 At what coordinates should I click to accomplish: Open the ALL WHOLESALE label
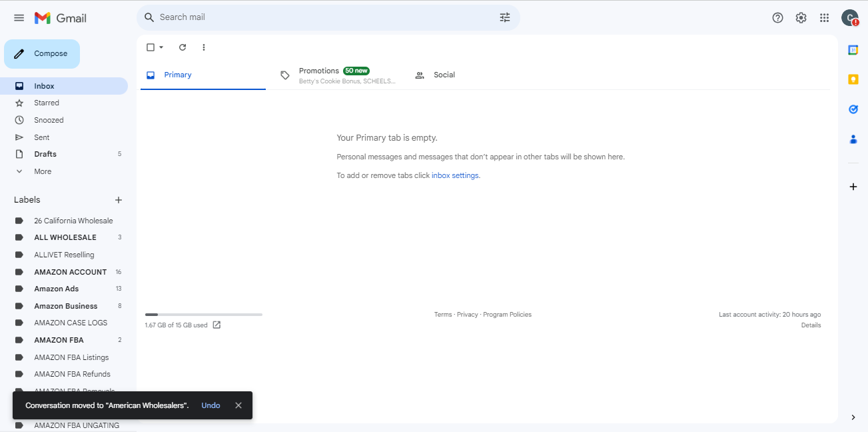click(x=64, y=237)
